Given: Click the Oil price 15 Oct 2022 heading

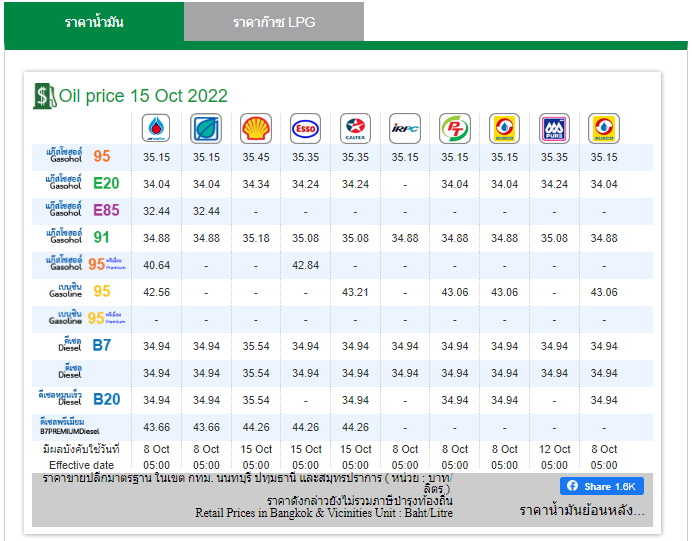Looking at the screenshot, I should tap(143, 96).
